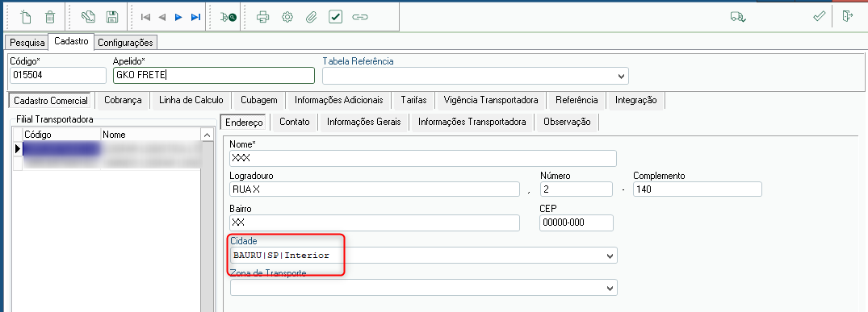Select the first row in Filial Transportadora grid
Viewport: 868px width, 312px height.
click(x=107, y=148)
